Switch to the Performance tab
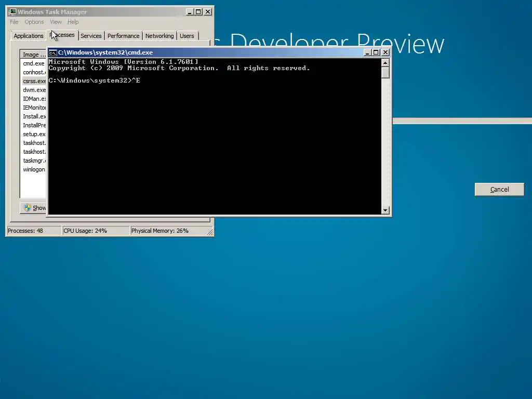 tap(123, 36)
